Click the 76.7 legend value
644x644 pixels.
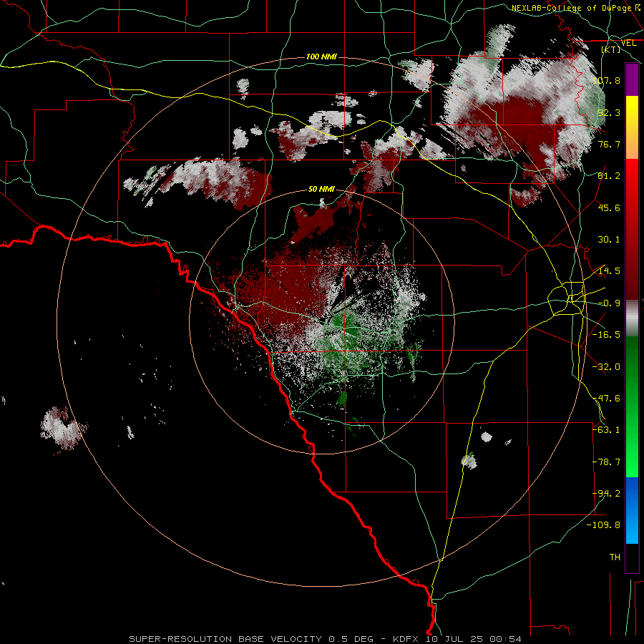(x=609, y=144)
